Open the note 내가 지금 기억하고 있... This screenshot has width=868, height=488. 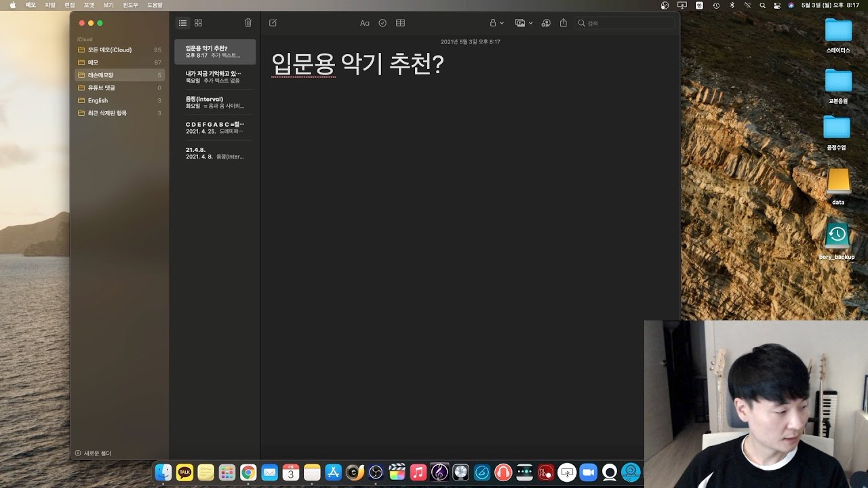215,77
